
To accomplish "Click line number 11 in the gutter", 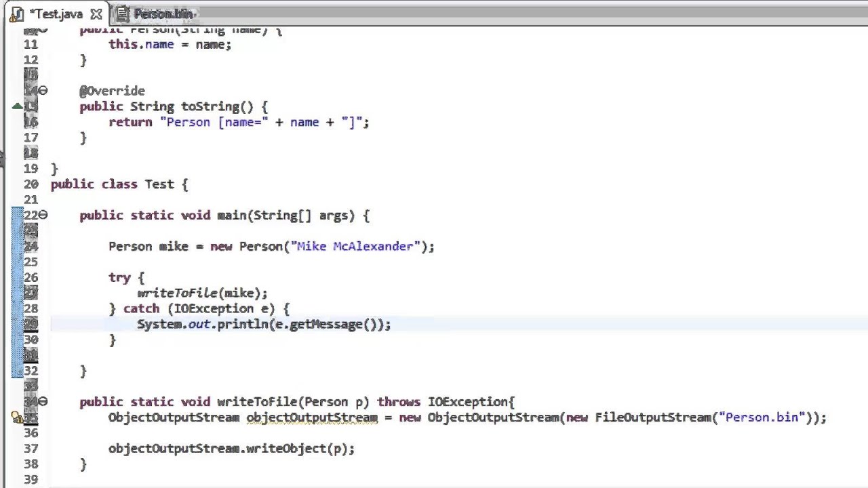I will tap(31, 45).
